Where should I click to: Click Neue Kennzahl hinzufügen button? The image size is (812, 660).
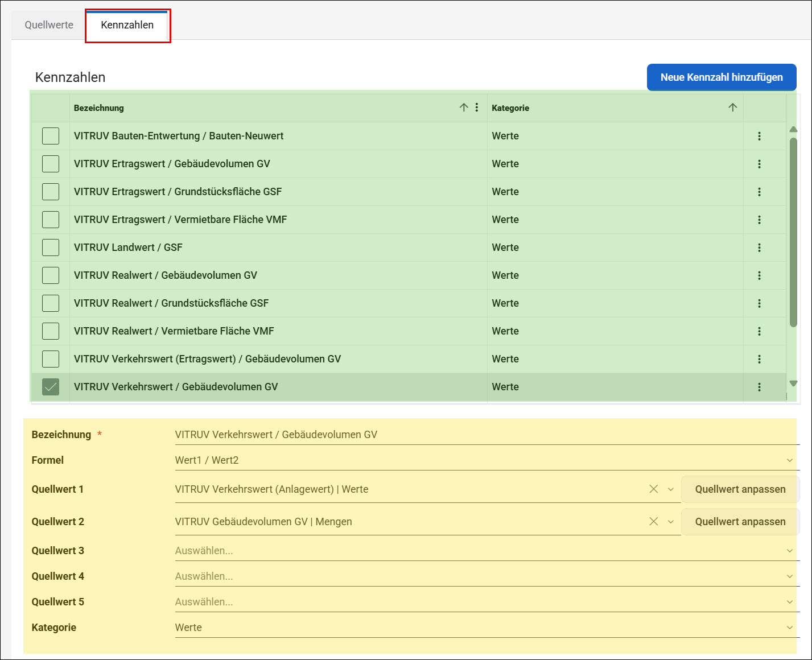pos(722,77)
